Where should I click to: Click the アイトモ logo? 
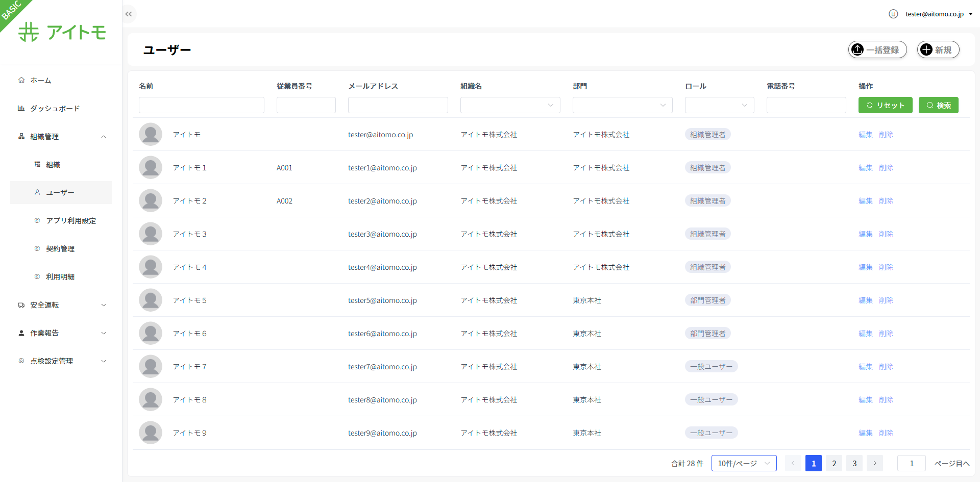click(62, 32)
